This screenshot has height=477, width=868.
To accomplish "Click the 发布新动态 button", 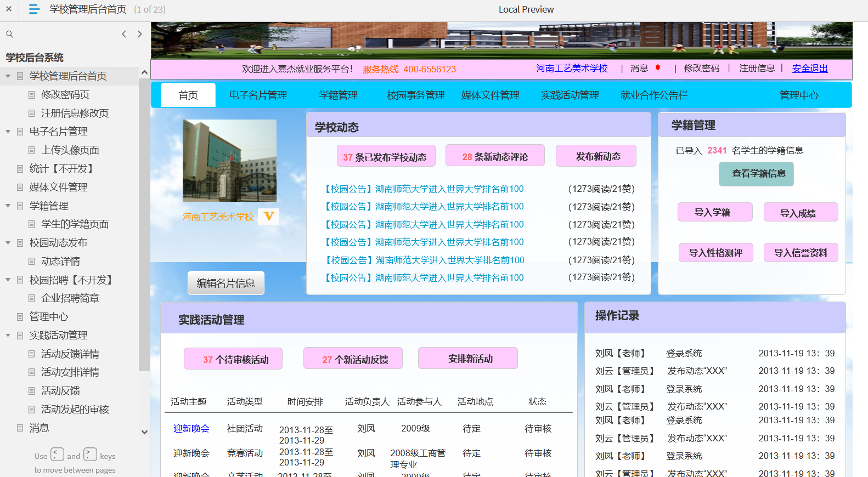I will pos(596,156).
